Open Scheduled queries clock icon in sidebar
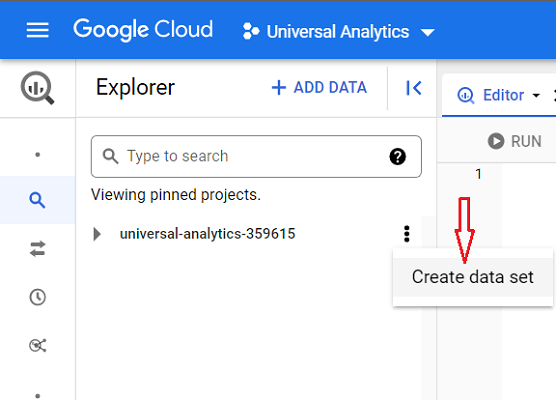Viewport: 556px width, 400px height. point(37,297)
